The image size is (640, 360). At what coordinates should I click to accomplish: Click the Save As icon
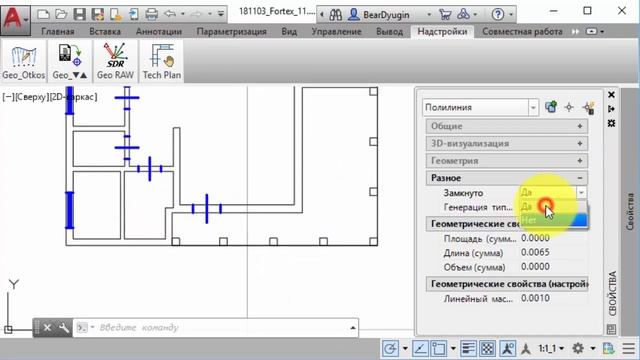(x=98, y=15)
